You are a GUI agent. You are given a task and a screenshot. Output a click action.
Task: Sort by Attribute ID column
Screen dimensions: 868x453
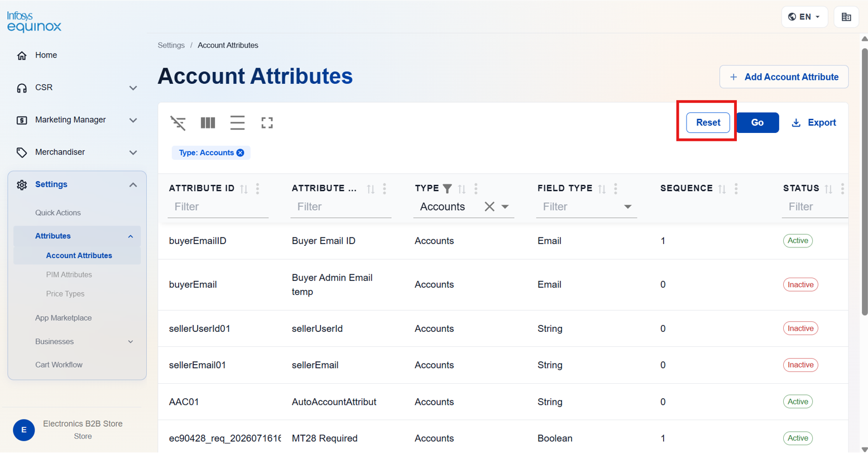(x=244, y=189)
